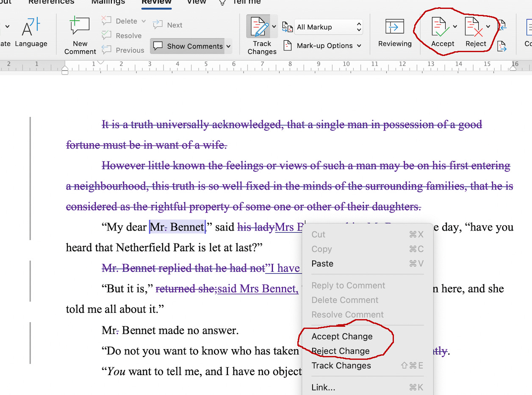Choose Reject Change in context menu
Viewport: 532px width, 395px height.
pos(340,351)
